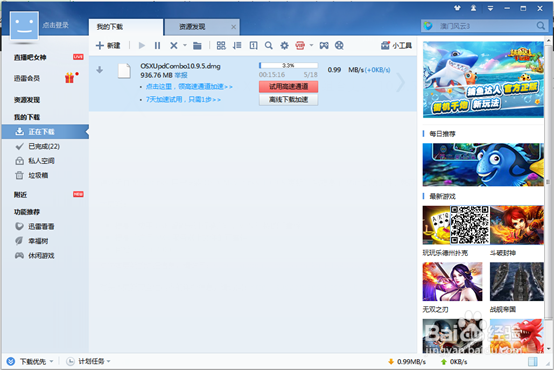554x370 pixels.
Task: Open settings via the gear icon
Action: [284, 46]
